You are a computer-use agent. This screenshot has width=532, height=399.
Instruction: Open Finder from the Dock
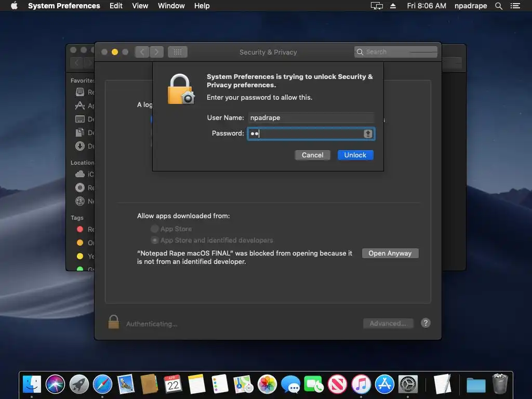tap(32, 384)
